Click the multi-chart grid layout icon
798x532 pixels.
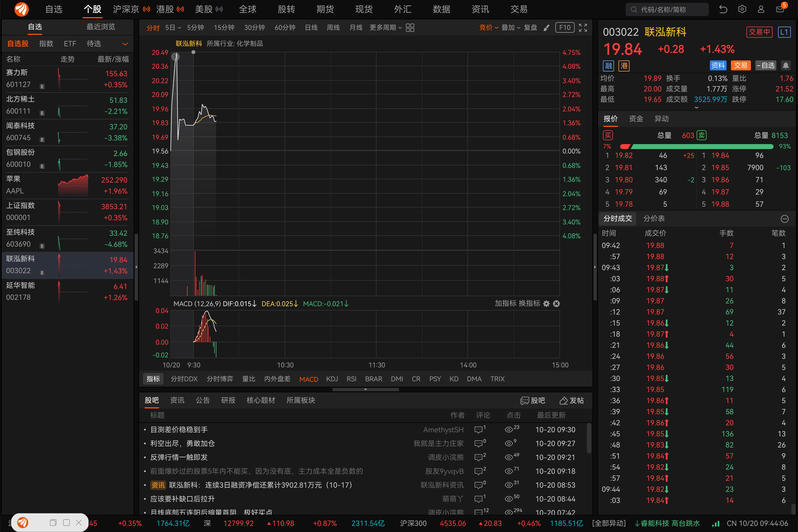[x=410, y=28]
